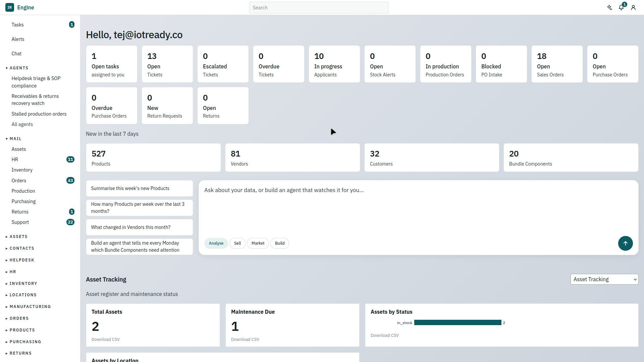Viewport: 644px width, 362px height.
Task: Select the Market mode chip
Action: [x=258, y=243]
